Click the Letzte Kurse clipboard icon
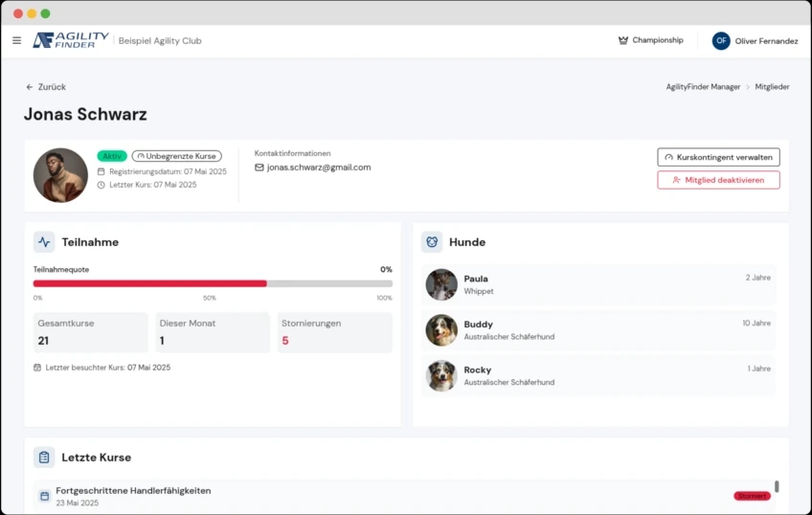The height and width of the screenshot is (515, 812). pyautogui.click(x=44, y=458)
